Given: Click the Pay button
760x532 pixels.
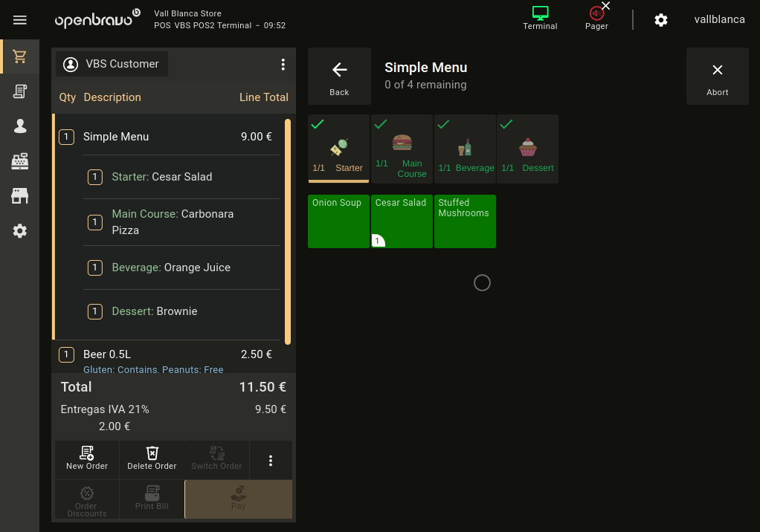Looking at the screenshot, I should (x=239, y=499).
